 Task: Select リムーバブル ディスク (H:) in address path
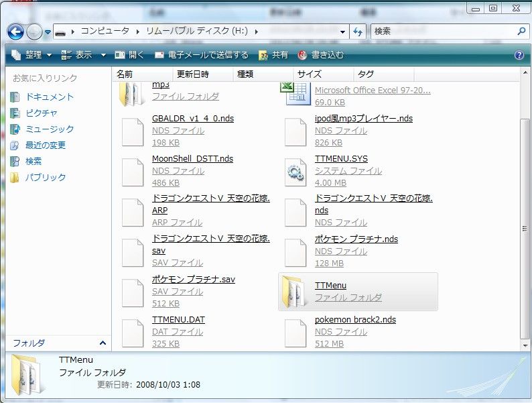(x=197, y=32)
